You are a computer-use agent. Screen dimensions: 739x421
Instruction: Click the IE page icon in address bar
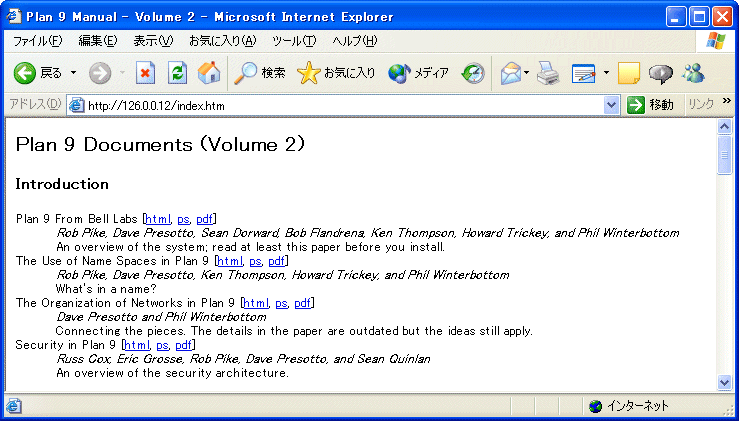point(76,105)
